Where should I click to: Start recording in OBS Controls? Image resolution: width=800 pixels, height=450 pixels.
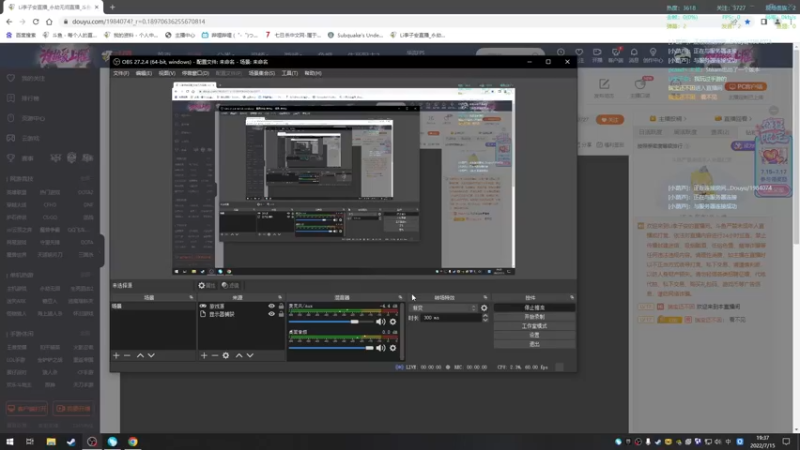point(534,317)
